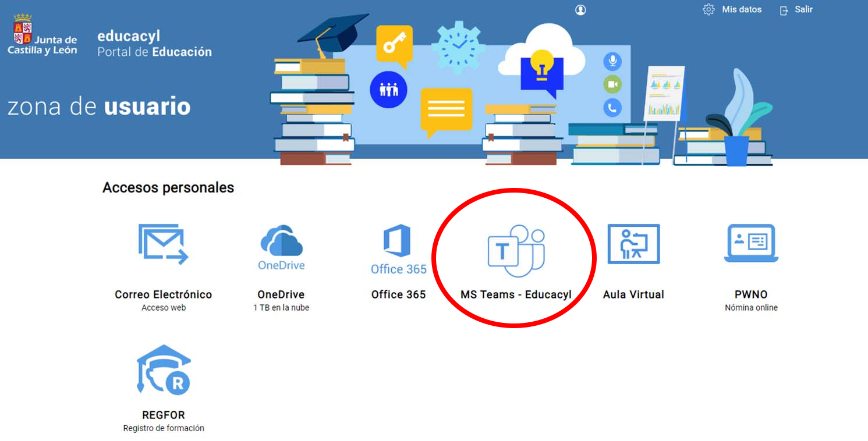
Task: Click the PWNO laptop icon
Action: point(751,243)
